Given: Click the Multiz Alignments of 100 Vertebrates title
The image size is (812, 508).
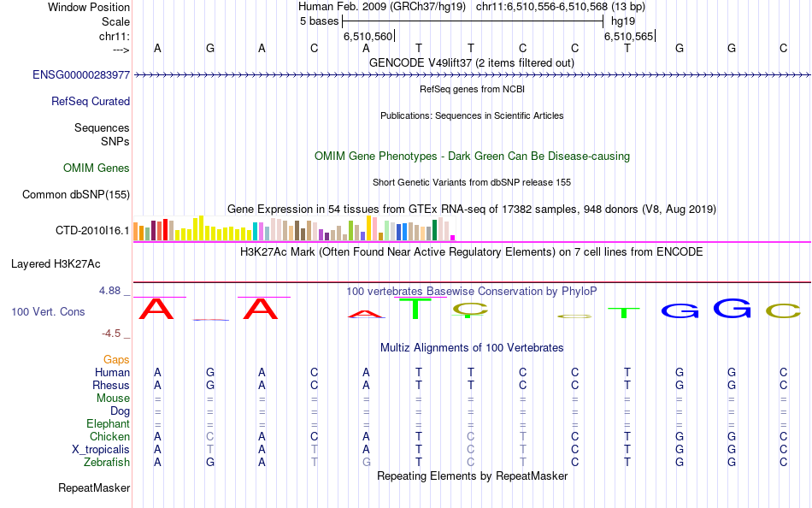Looking at the screenshot, I should (x=472, y=348).
